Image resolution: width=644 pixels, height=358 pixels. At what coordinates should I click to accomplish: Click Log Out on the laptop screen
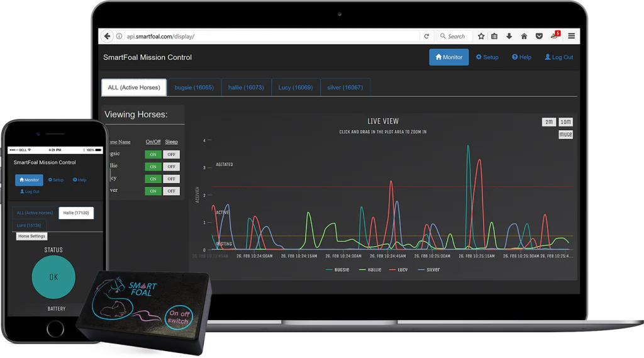tap(558, 57)
